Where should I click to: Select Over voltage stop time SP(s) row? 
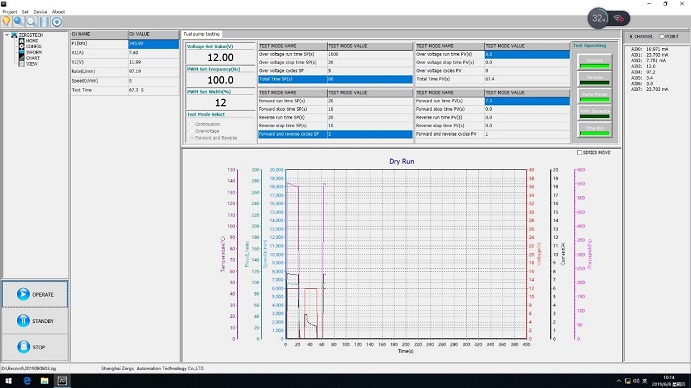pos(335,62)
